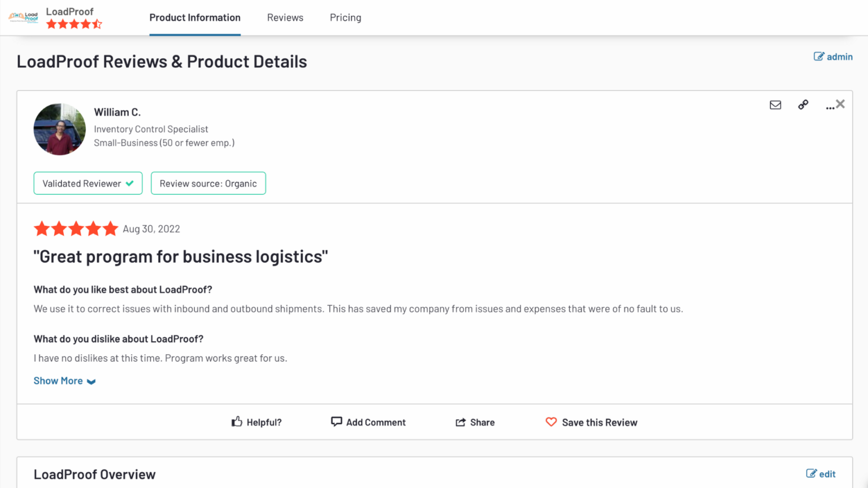Viewport: 868px width, 488px height.
Task: Click "What do you dislike about LoadProof?" heading
Action: [118, 339]
